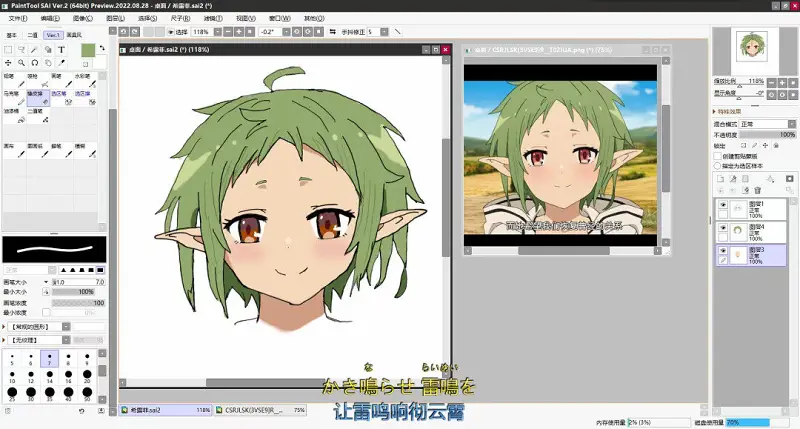Select the rectangular selection tool
Image resolution: width=800 pixels, height=429 pixels.
pyautogui.click(x=8, y=50)
